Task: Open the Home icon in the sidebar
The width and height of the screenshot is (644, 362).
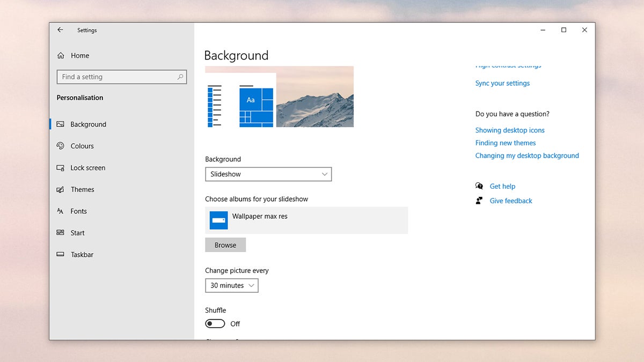Action: (x=61, y=55)
